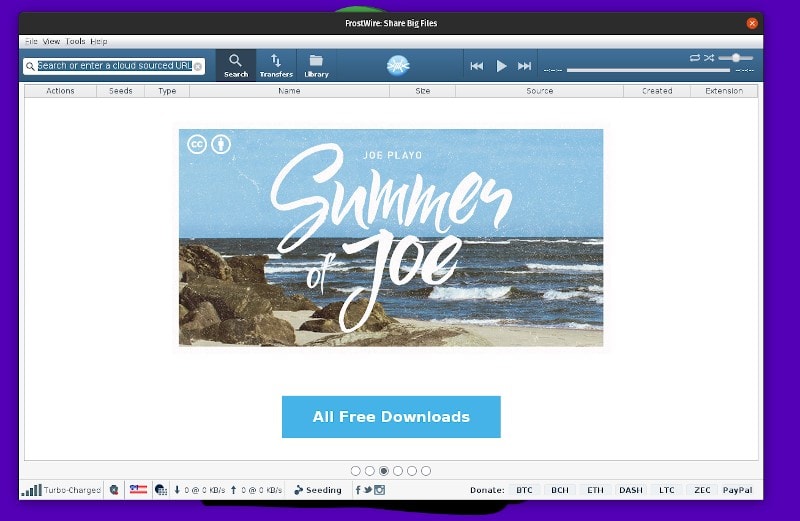Select the third slideshow dot
The image size is (800, 521).
[384, 471]
